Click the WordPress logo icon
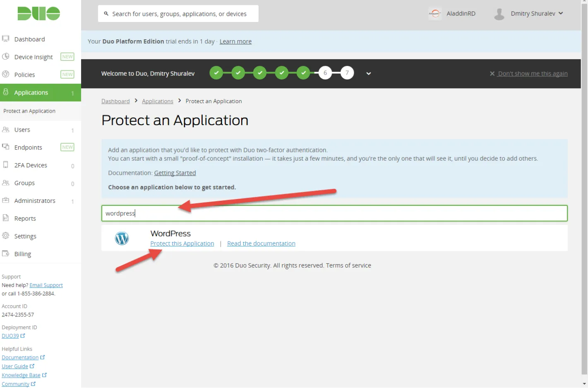The image size is (588, 388). click(122, 238)
